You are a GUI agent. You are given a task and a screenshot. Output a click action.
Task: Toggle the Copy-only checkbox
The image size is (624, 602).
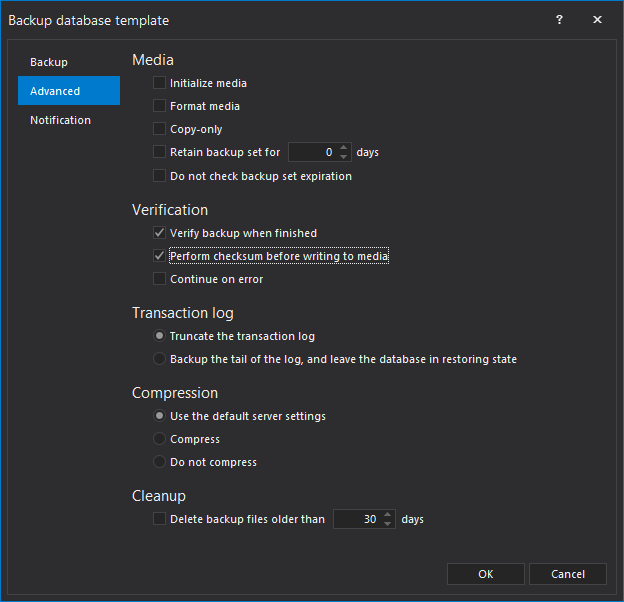[160, 129]
